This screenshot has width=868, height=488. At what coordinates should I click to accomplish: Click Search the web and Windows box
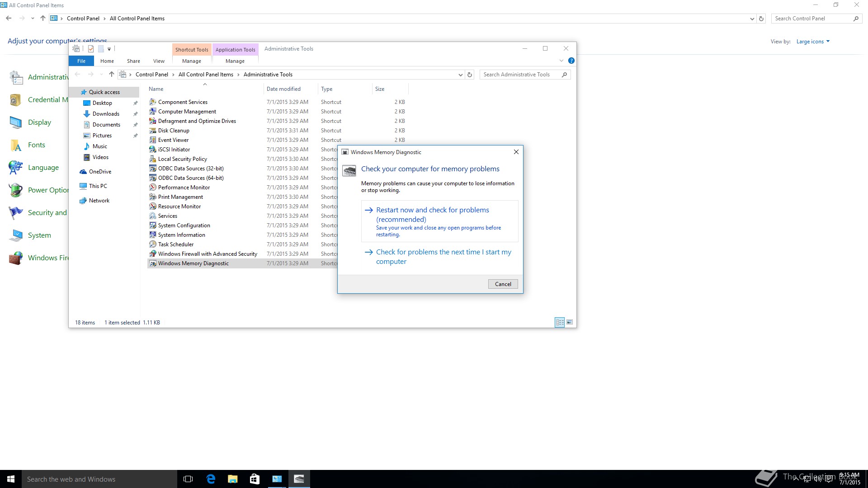[99, 479]
